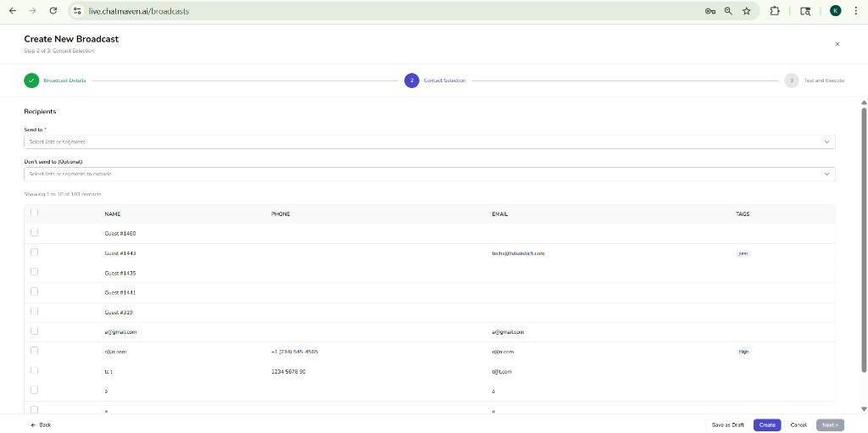Close the Create New Broadcast dialog
Viewport: 868px width, 433px height.
837,44
